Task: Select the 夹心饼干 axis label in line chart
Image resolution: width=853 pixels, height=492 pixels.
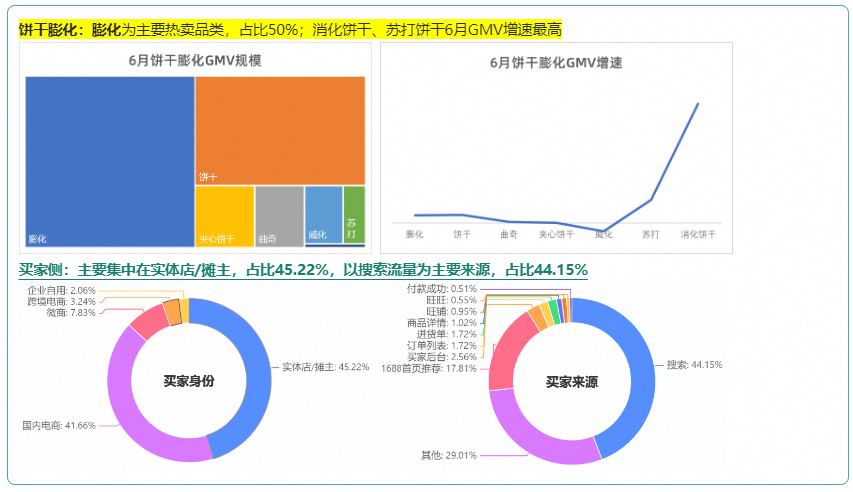Action: click(556, 234)
